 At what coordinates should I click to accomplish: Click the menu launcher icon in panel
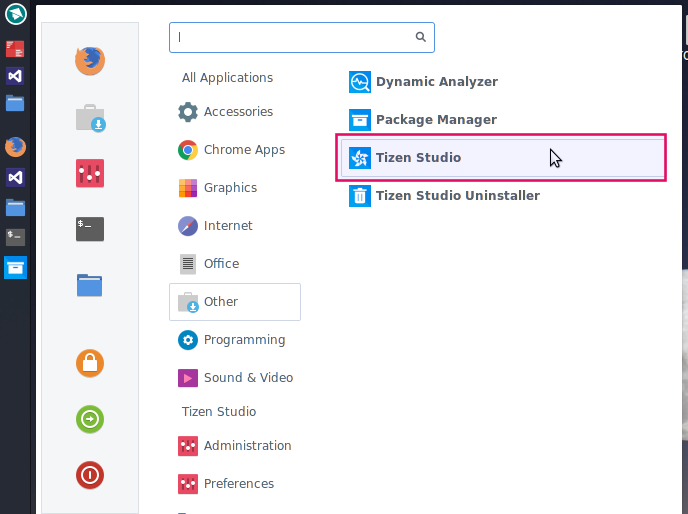point(16,14)
